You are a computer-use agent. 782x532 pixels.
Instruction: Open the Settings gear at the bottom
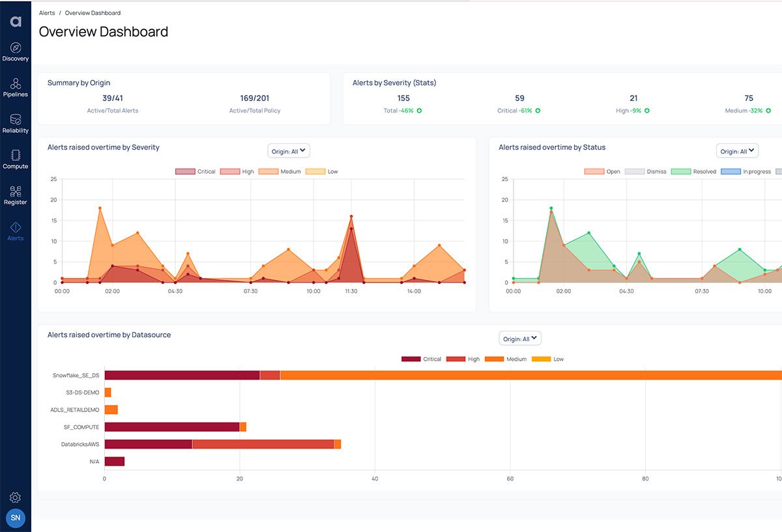pos(15,497)
